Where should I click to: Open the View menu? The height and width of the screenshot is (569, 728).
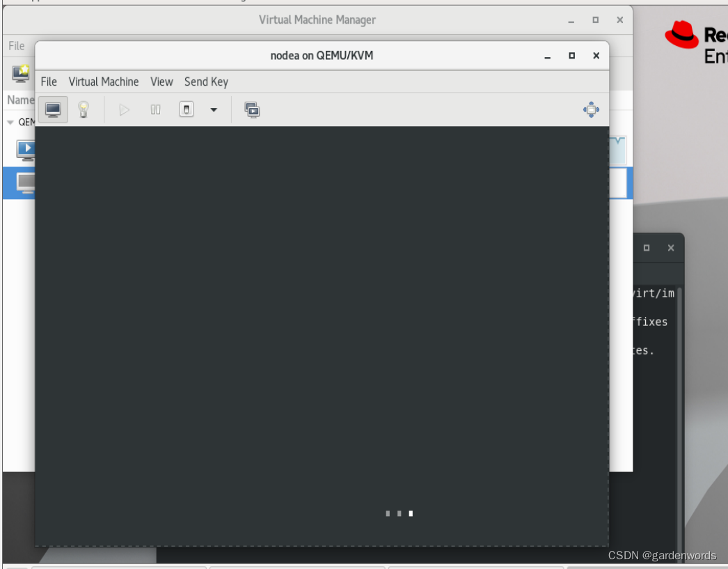click(161, 81)
